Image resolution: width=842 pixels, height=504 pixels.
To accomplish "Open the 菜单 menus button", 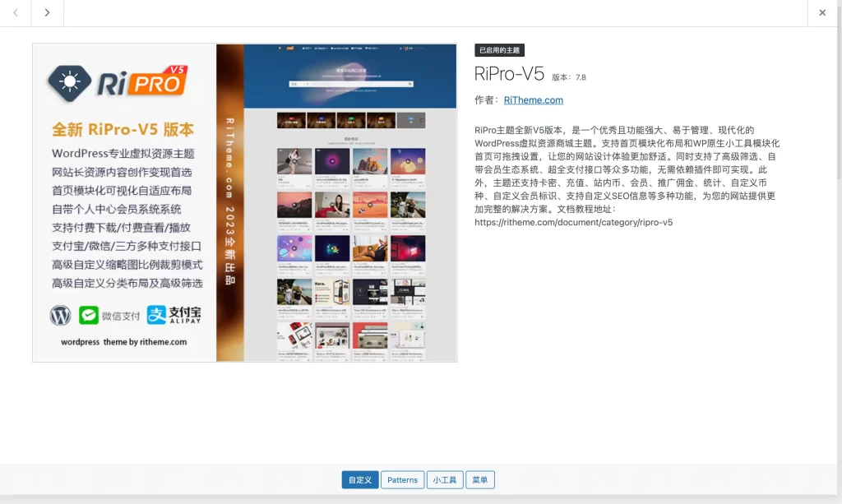I will [x=480, y=480].
